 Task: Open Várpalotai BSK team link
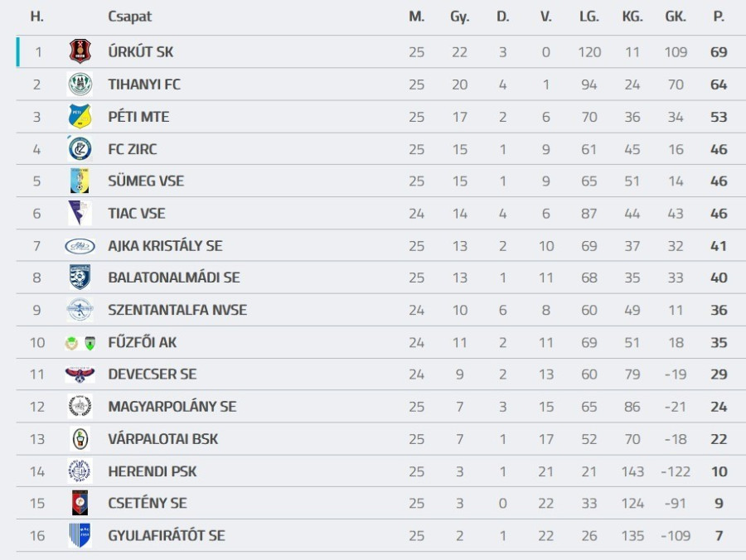pos(162,439)
